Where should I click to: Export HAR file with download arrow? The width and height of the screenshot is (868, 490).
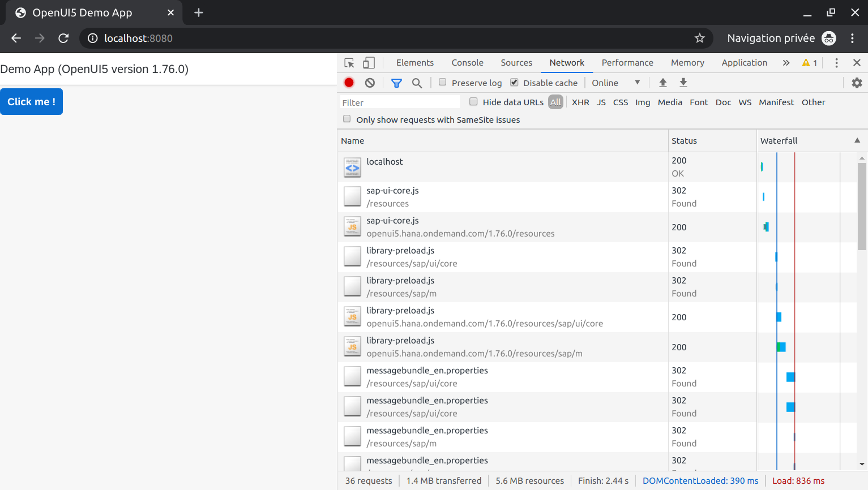click(683, 83)
